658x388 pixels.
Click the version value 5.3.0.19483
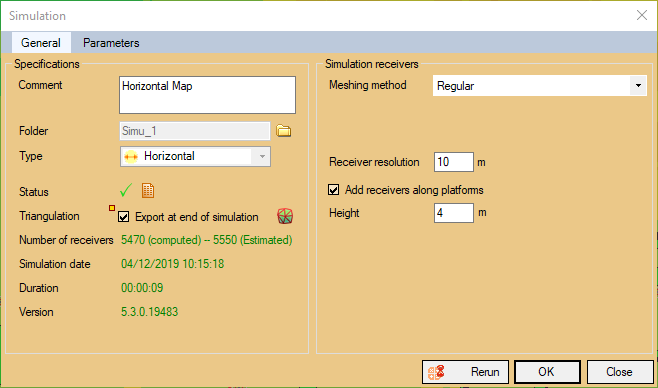149,312
